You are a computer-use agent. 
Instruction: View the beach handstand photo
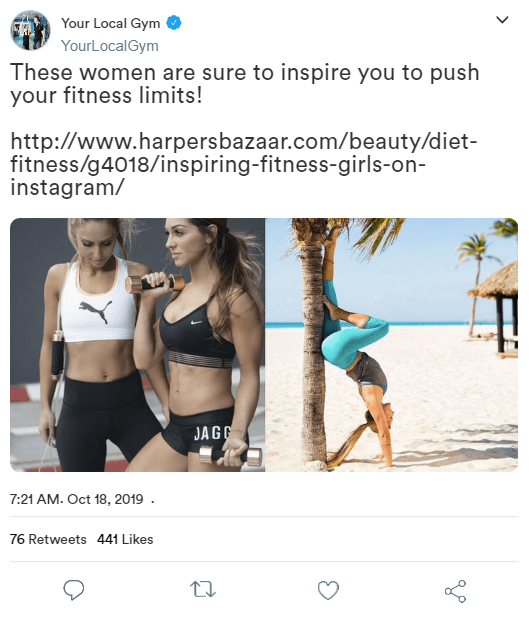pos(392,345)
